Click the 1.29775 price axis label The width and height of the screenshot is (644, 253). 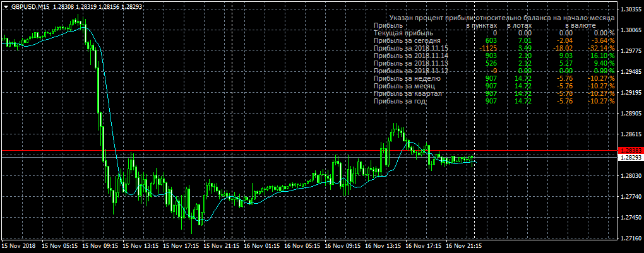[631, 51]
